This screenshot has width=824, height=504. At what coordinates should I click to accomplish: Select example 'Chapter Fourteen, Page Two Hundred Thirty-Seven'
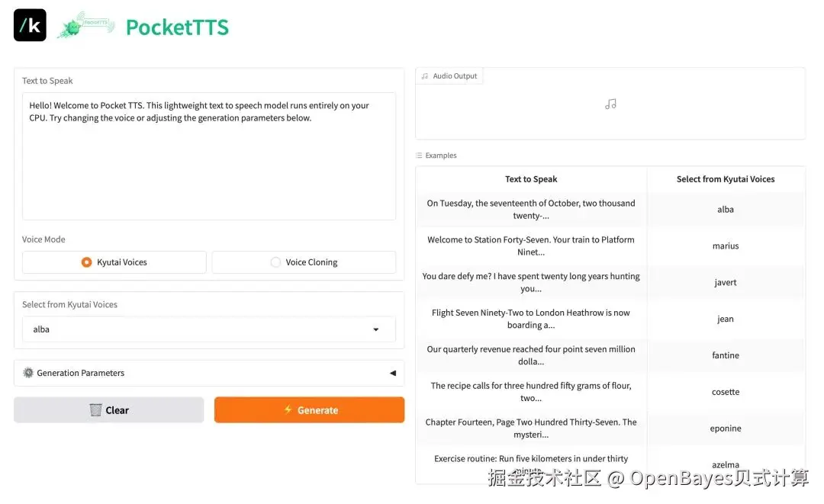531,429
